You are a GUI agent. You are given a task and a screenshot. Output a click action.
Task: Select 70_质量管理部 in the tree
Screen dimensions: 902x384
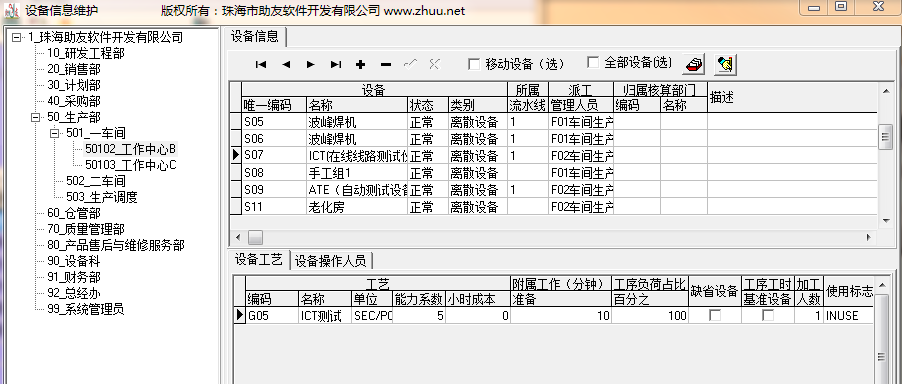pyautogui.click(x=86, y=229)
